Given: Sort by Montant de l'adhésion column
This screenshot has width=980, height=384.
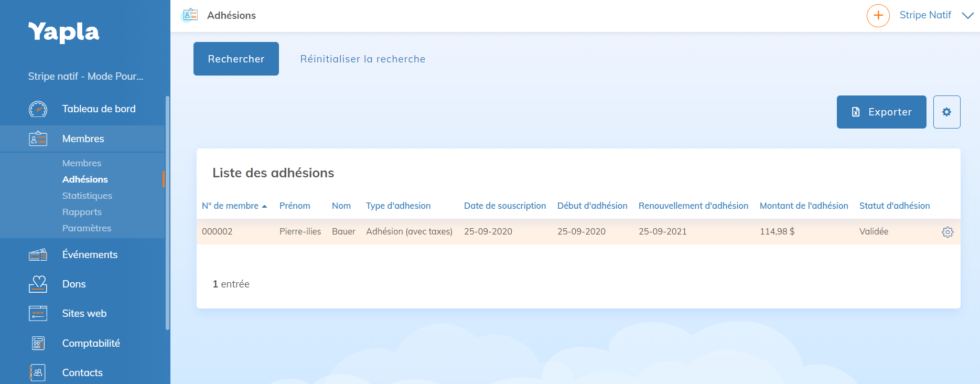Looking at the screenshot, I should pos(804,206).
